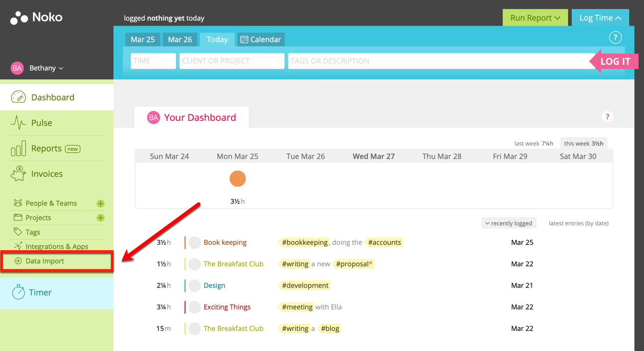Viewport: 644px width, 351px height.
Task: Select the Wed Mar 27 column header
Action: (x=374, y=156)
